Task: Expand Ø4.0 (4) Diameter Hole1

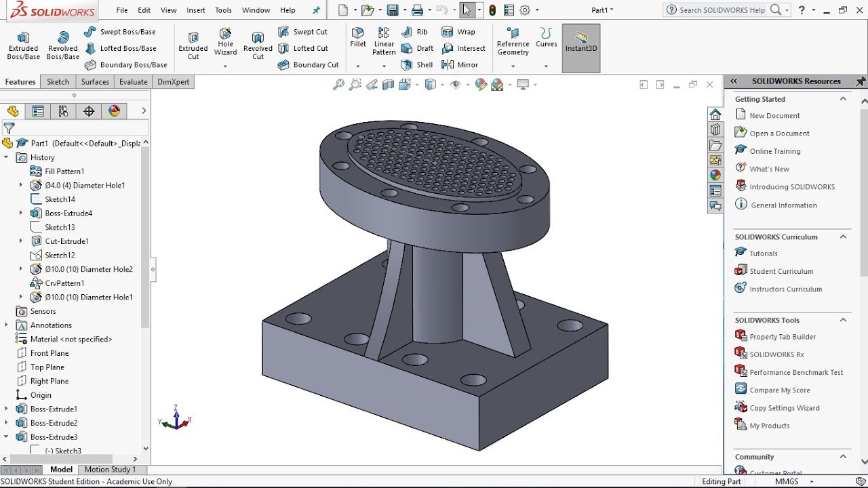Action: 21,185
